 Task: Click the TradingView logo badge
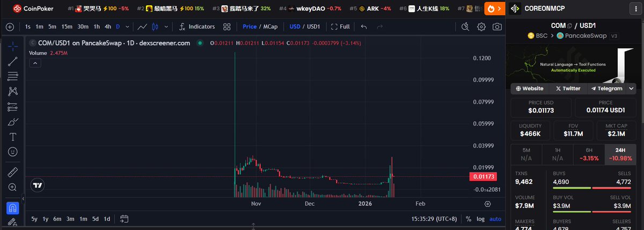pos(37,186)
